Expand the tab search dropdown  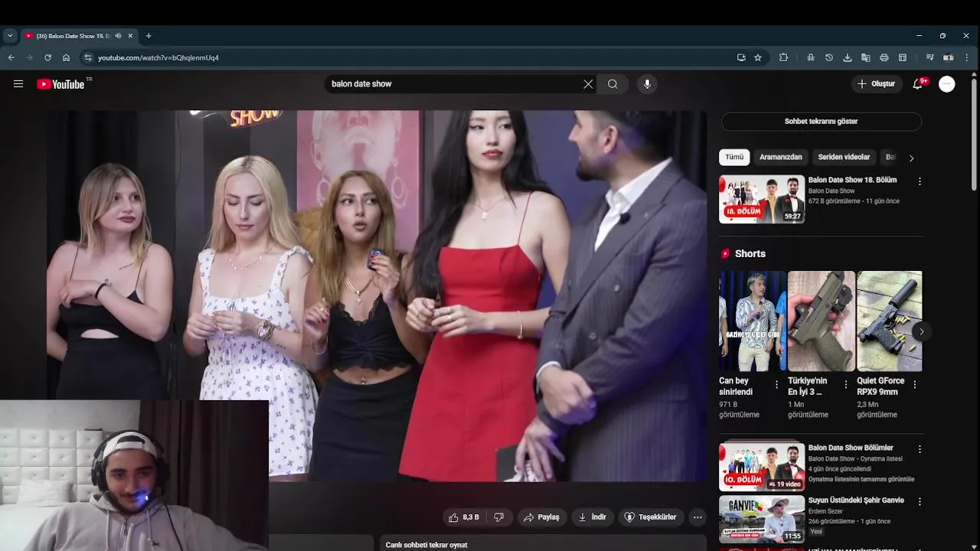(10, 36)
